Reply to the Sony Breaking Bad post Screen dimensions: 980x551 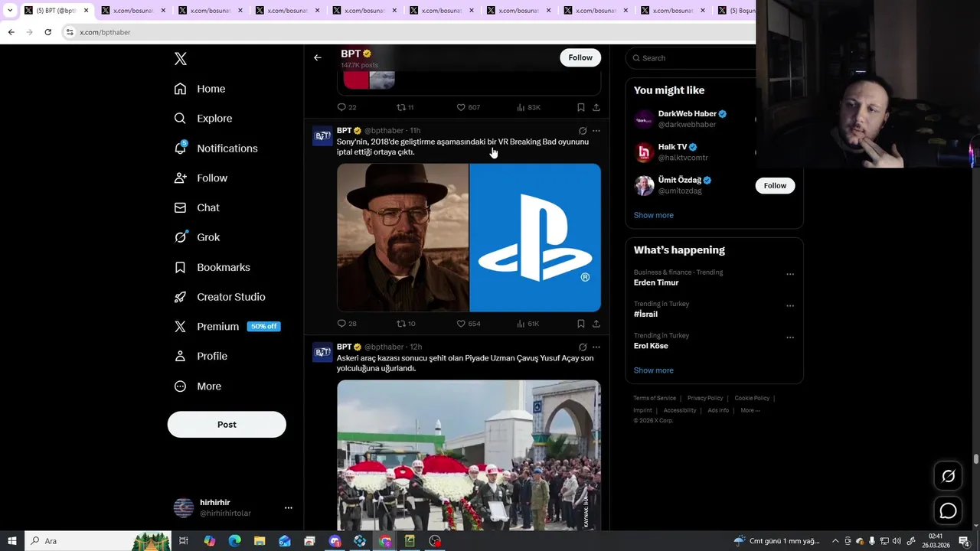click(x=347, y=324)
